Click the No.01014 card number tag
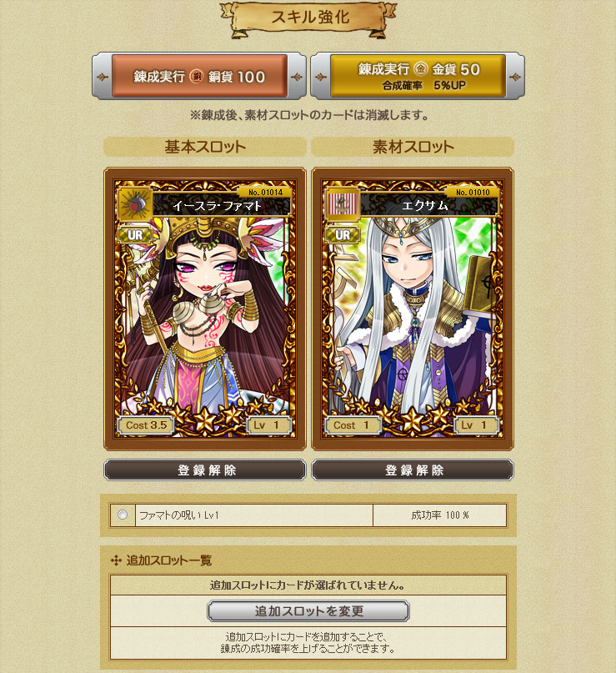This screenshot has width=616, height=673. tap(266, 193)
